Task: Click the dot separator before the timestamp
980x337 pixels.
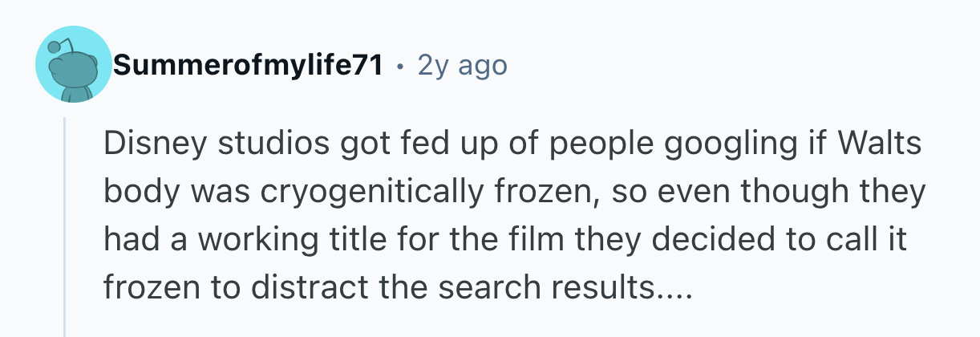Action: coord(399,65)
